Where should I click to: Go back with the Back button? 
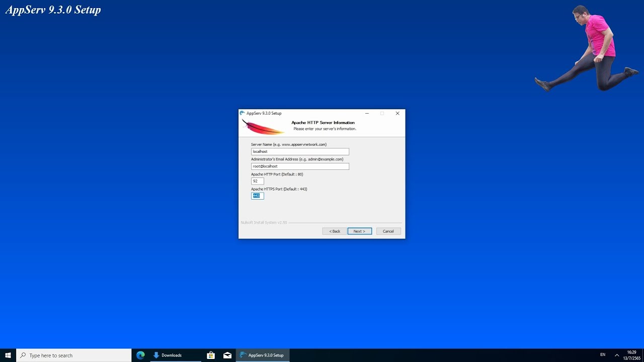335,231
